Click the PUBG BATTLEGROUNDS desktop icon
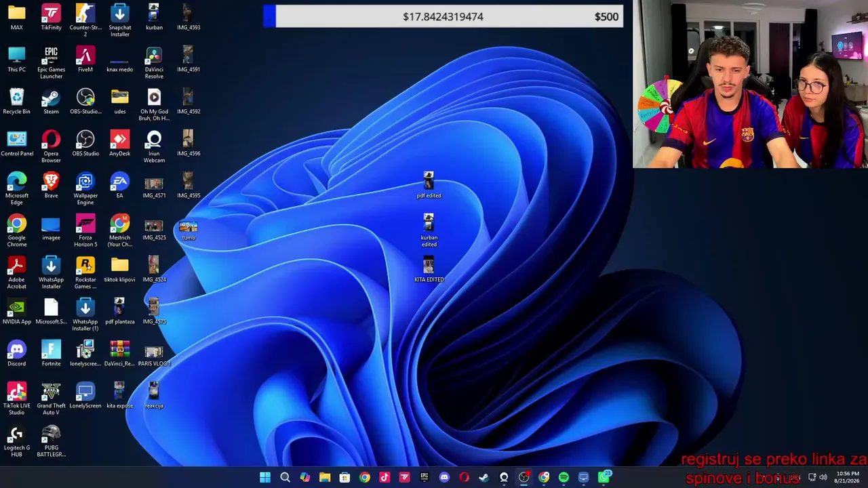 pos(51,441)
